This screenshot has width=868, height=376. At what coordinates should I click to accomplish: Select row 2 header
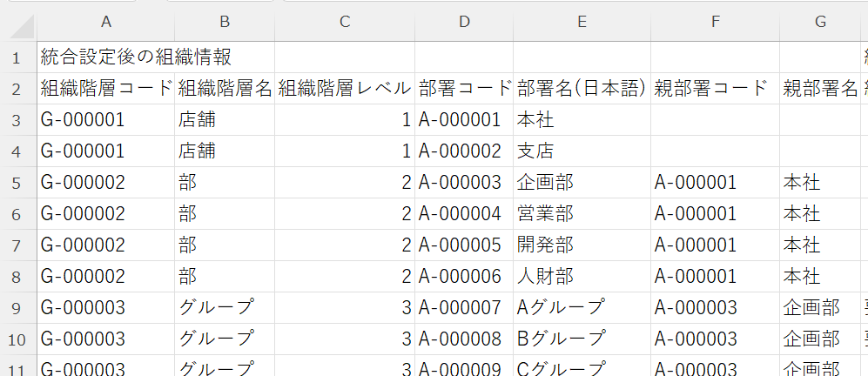coord(18,88)
